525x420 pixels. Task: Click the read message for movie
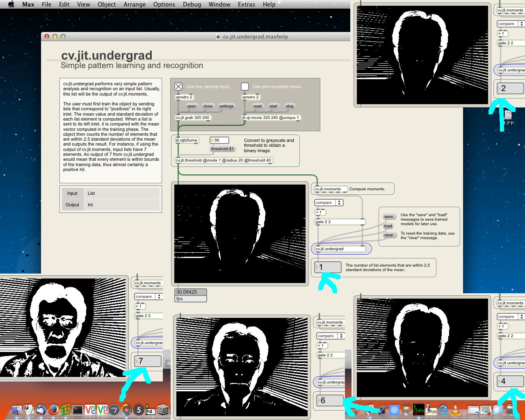[257, 106]
